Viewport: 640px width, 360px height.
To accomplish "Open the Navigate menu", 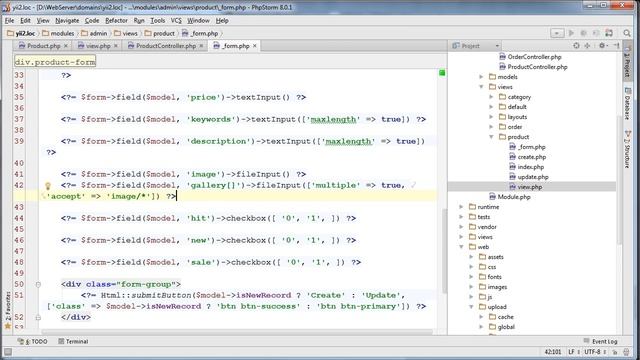I will point(67,20).
